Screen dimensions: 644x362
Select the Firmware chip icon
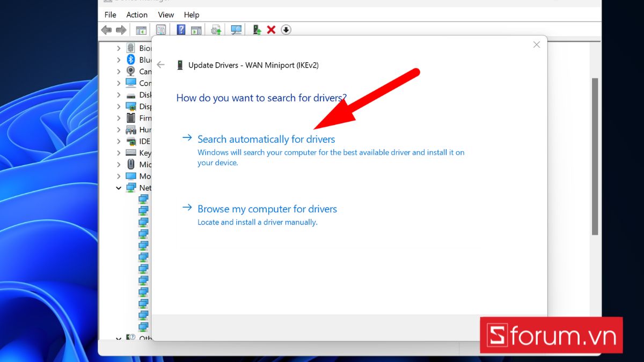130,118
